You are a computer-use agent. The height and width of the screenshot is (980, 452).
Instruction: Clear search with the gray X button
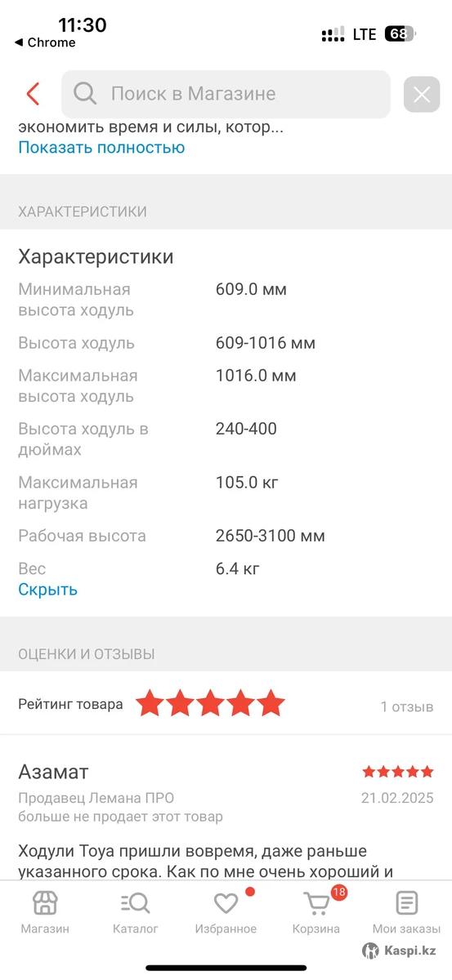tap(422, 95)
